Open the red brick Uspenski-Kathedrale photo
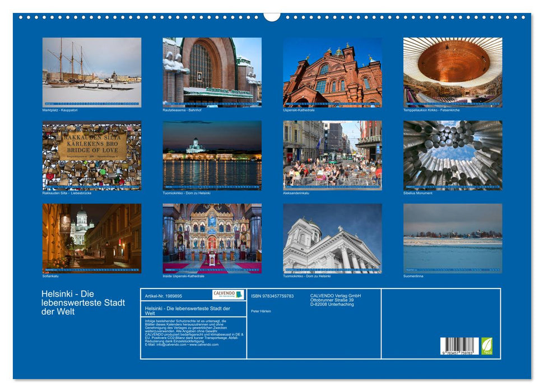The image size is (544, 392). (332, 72)
